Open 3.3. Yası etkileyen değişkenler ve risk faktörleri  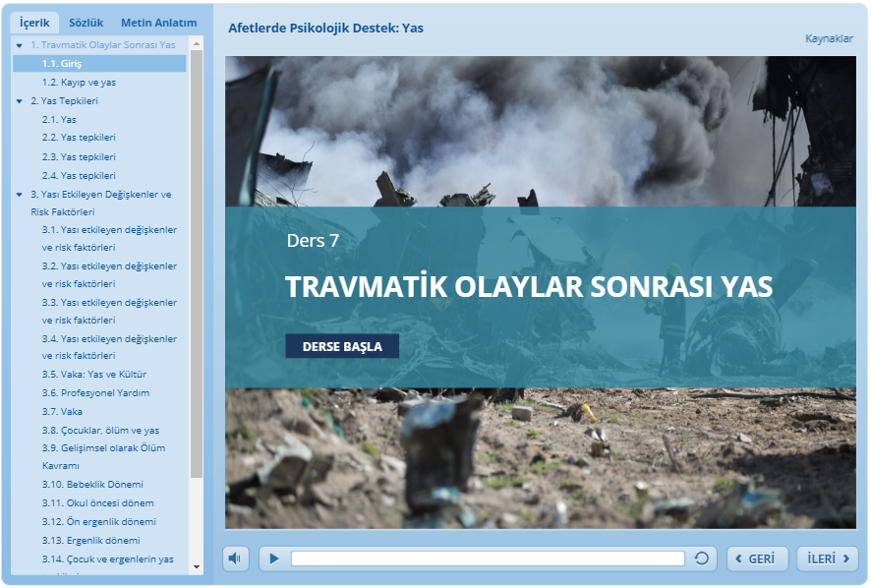[109, 312]
